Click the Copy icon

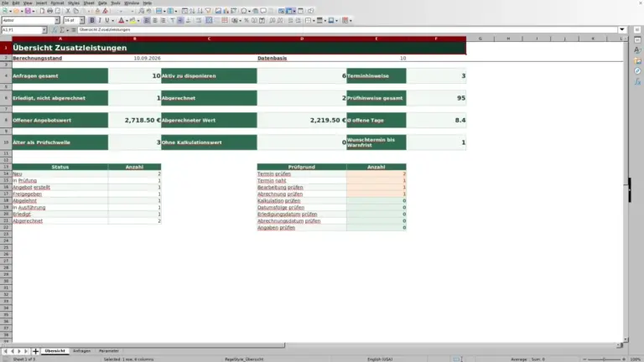pos(75,11)
